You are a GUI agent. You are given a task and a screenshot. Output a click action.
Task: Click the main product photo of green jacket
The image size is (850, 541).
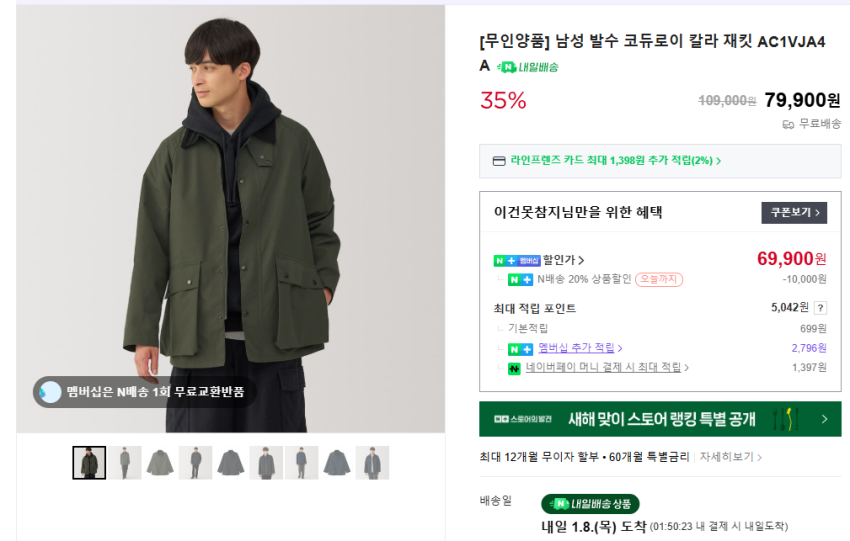pyautogui.click(x=230, y=200)
